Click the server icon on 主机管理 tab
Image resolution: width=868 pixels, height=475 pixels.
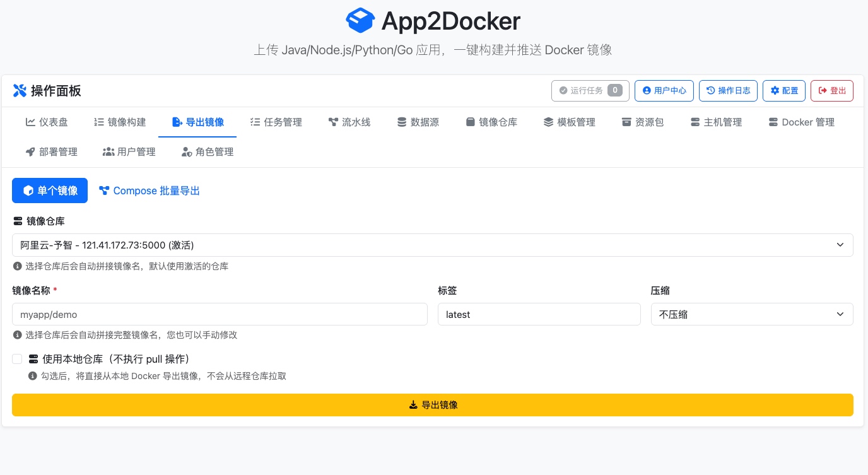(695, 122)
